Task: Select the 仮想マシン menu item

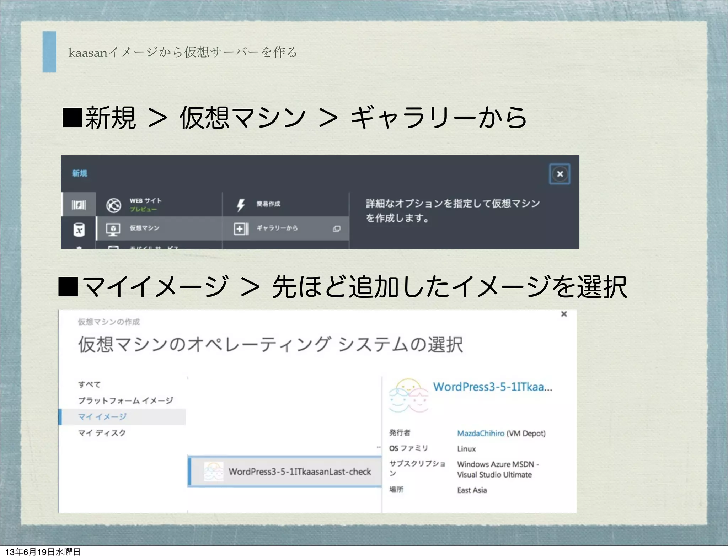Action: (159, 228)
